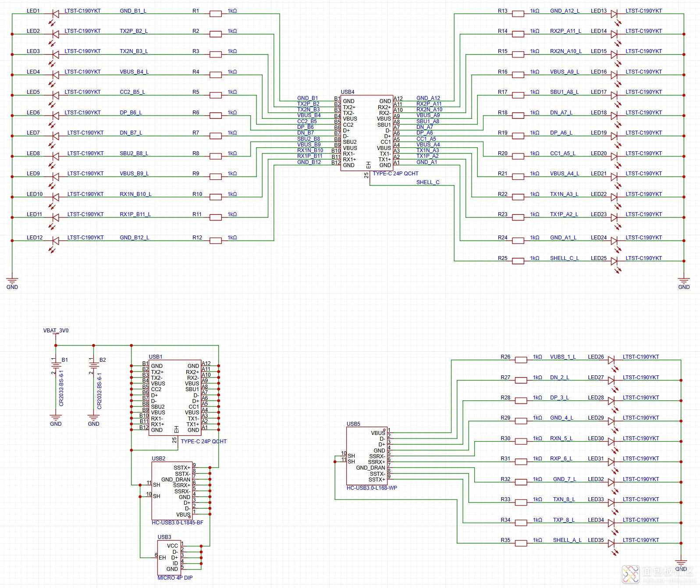700x588 pixels.
Task: Select the USB4 Type-C connector body
Action: [x=366, y=133]
